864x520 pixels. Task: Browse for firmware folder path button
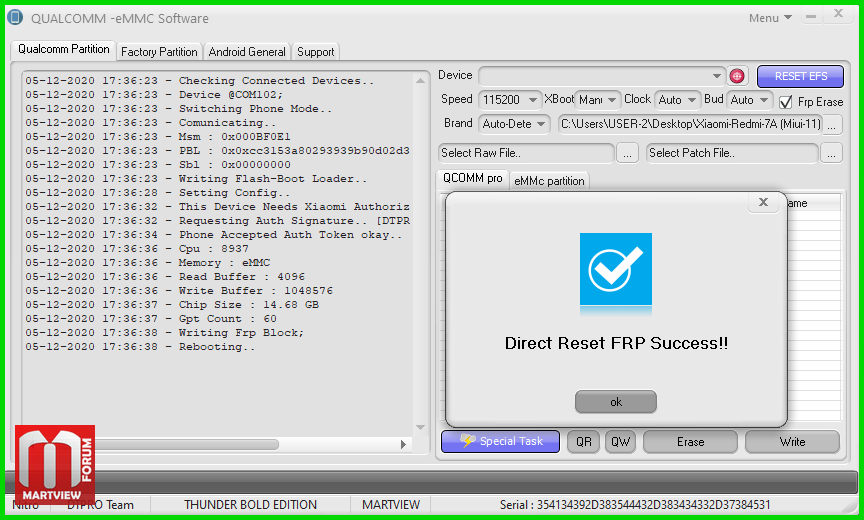click(x=831, y=124)
